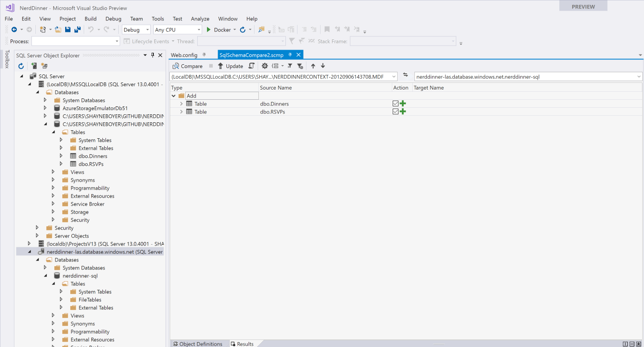Click the Compare button
Screen dimensions: 644x347
coord(187,66)
